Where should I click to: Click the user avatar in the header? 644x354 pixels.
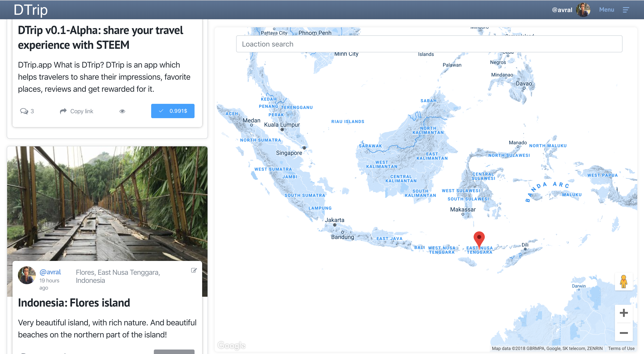(583, 10)
